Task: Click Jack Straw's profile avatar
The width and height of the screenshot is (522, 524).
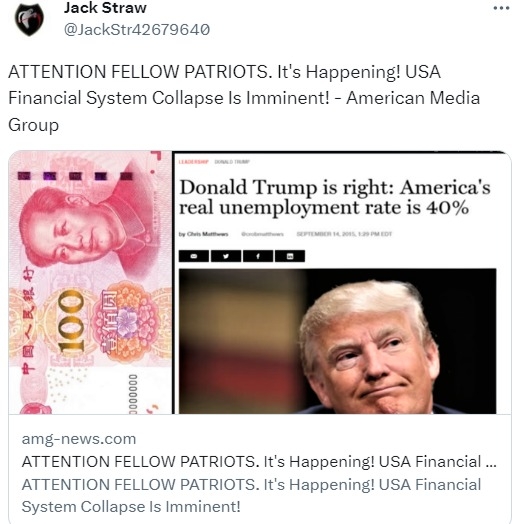Action: pos(29,19)
